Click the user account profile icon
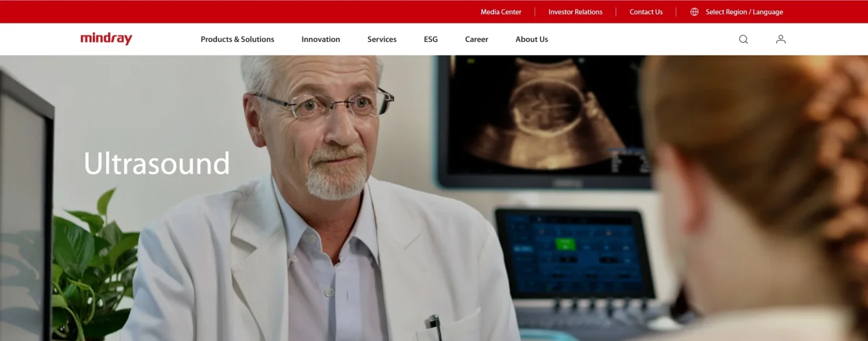 [781, 39]
